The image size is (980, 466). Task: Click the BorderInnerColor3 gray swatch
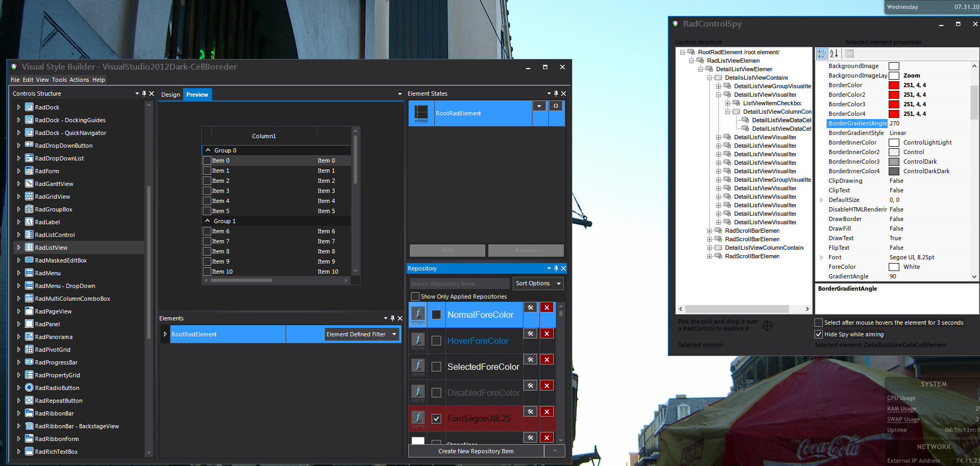click(x=894, y=162)
